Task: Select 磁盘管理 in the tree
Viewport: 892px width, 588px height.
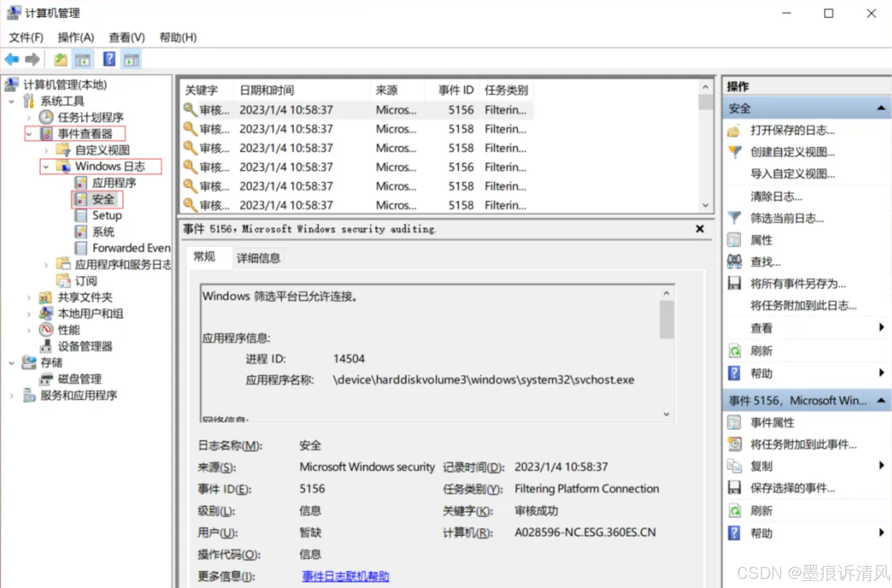Action: [80, 379]
